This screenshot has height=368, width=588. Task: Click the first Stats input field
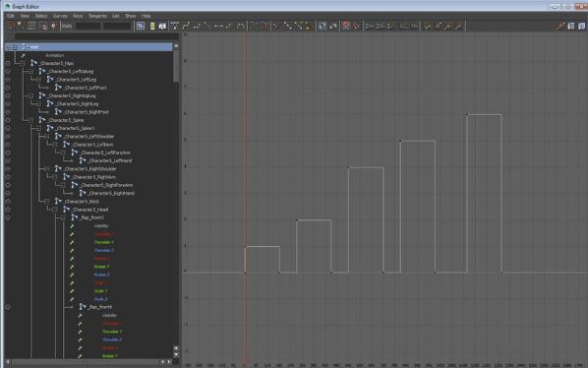click(88, 26)
